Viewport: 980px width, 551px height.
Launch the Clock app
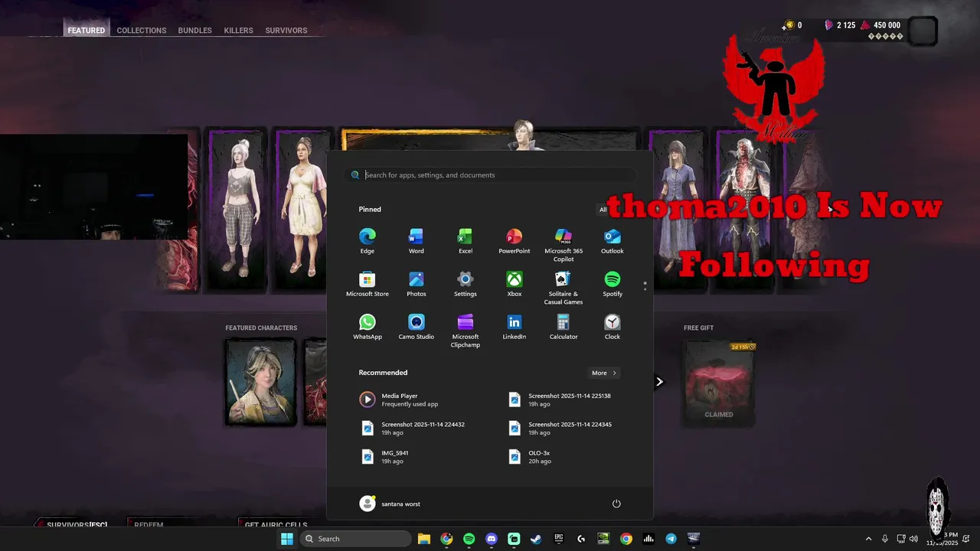click(x=612, y=327)
